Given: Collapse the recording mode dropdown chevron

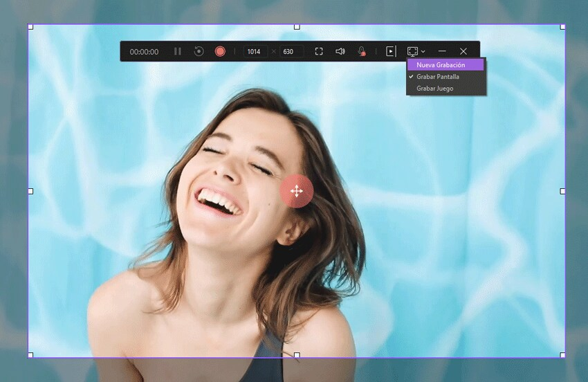Looking at the screenshot, I should pos(423,52).
